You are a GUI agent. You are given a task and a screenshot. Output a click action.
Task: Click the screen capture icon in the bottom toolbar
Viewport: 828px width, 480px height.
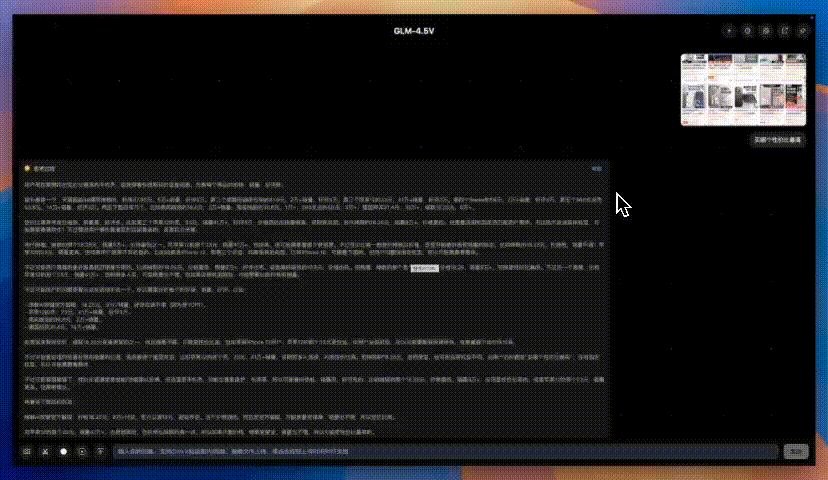point(82,451)
